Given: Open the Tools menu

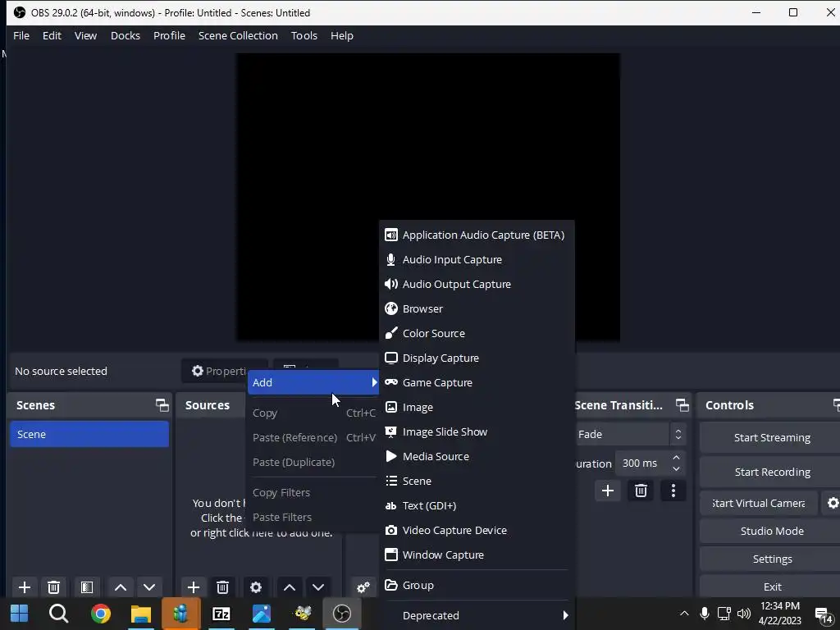Looking at the screenshot, I should [x=304, y=36].
